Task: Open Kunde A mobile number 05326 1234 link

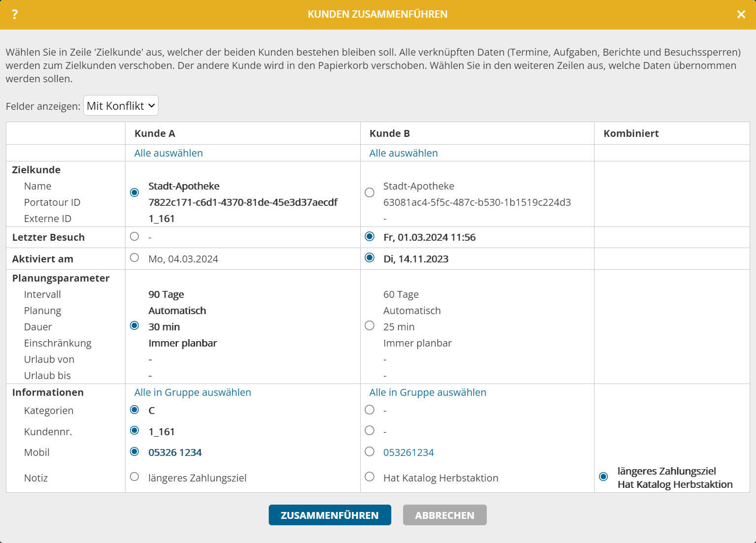Action: coord(175,452)
